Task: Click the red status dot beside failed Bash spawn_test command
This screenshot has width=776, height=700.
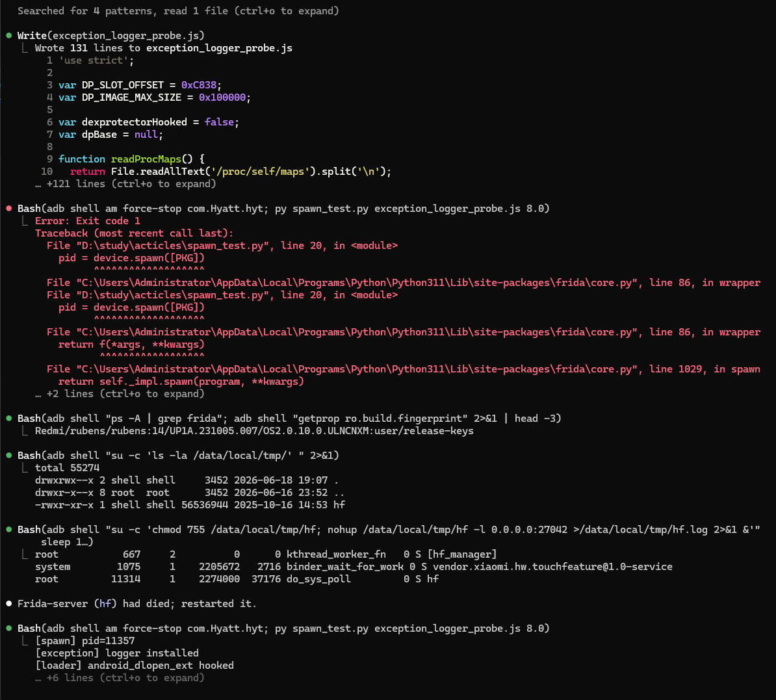Action: [x=9, y=209]
